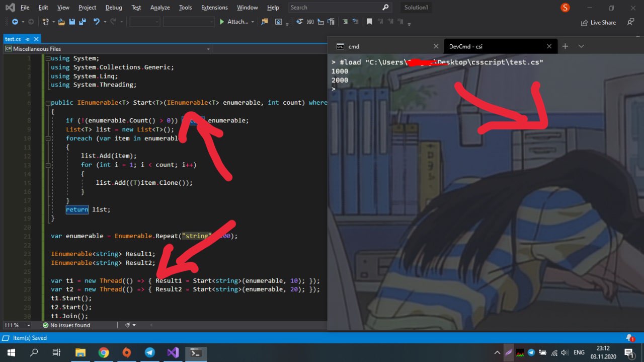644x362 pixels.
Task: Click the Item(s) Saved status text
Action: (30, 338)
